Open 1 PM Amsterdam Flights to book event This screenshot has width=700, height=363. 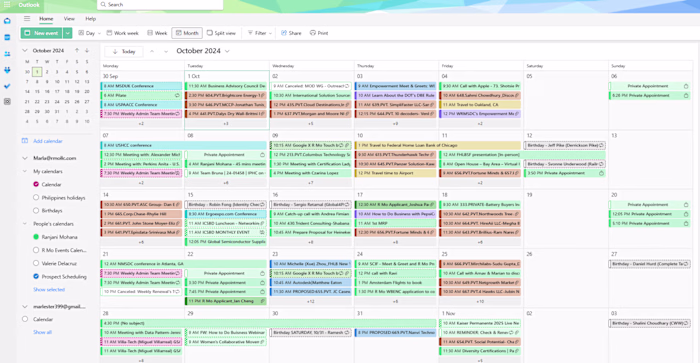[x=395, y=283]
